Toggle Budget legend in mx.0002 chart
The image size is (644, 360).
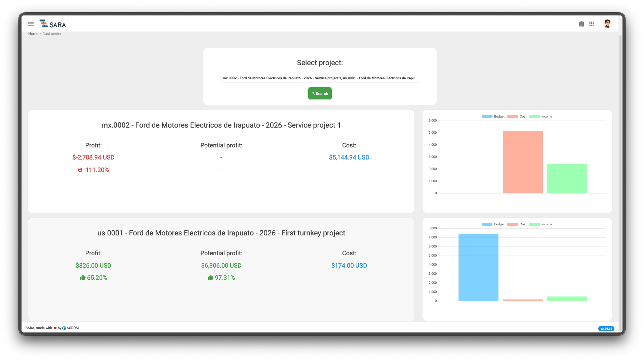tap(493, 117)
